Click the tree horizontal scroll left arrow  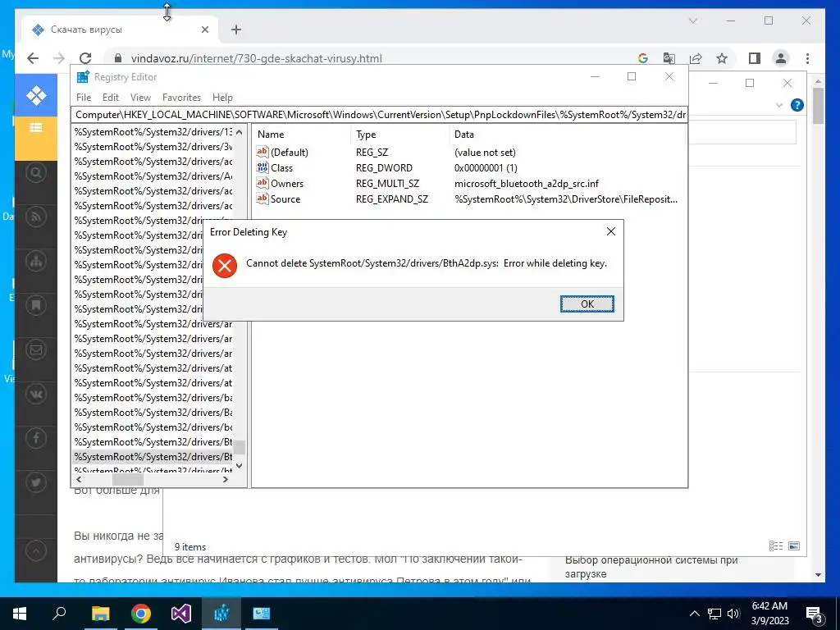[x=80, y=479]
